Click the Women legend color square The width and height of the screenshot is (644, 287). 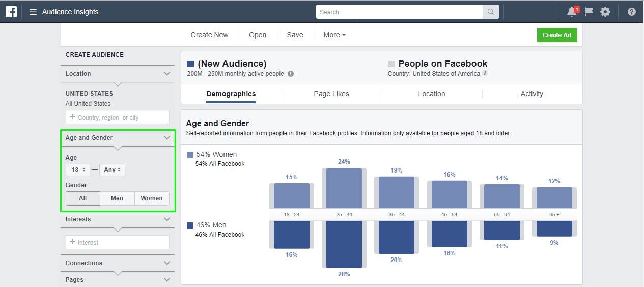pyautogui.click(x=190, y=155)
